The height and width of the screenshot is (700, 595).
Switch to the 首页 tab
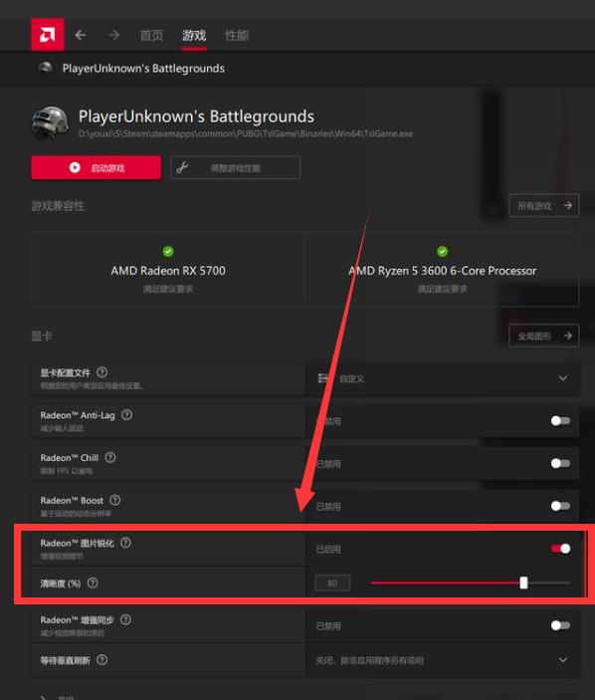tap(151, 35)
